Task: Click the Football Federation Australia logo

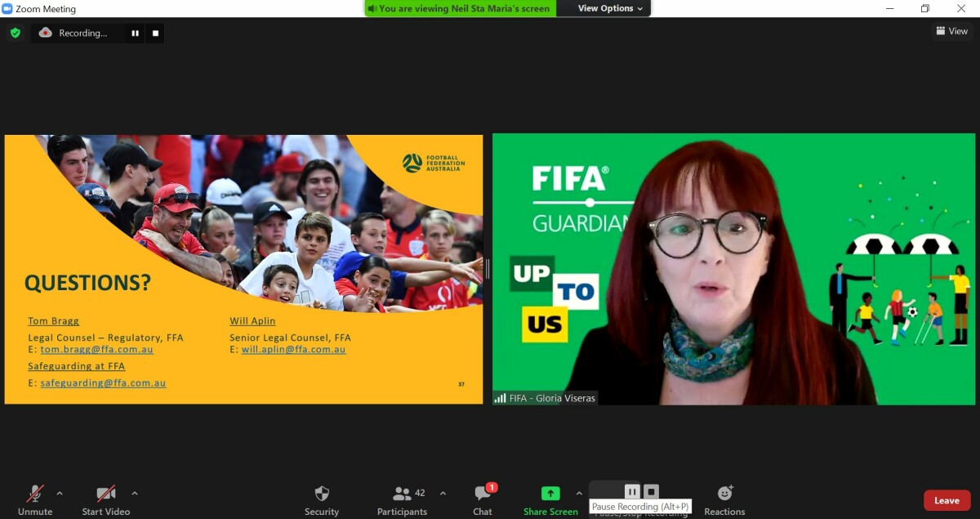Action: click(x=434, y=163)
